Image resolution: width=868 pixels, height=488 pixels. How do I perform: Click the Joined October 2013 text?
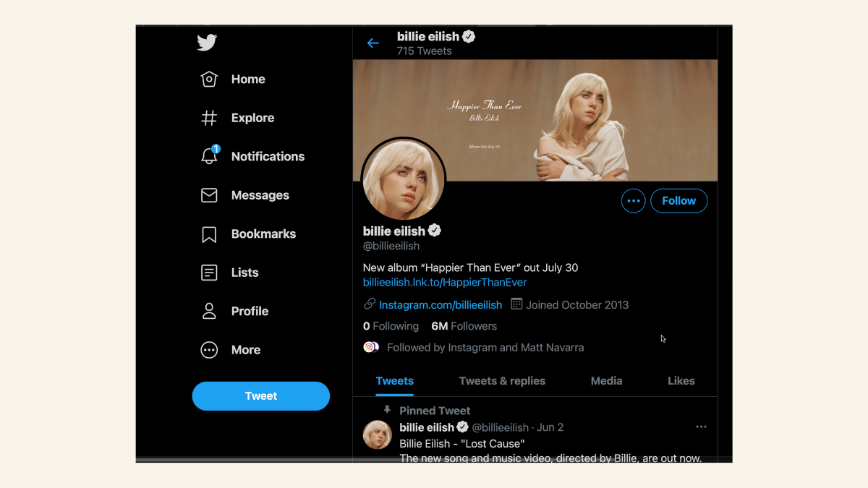click(577, 305)
